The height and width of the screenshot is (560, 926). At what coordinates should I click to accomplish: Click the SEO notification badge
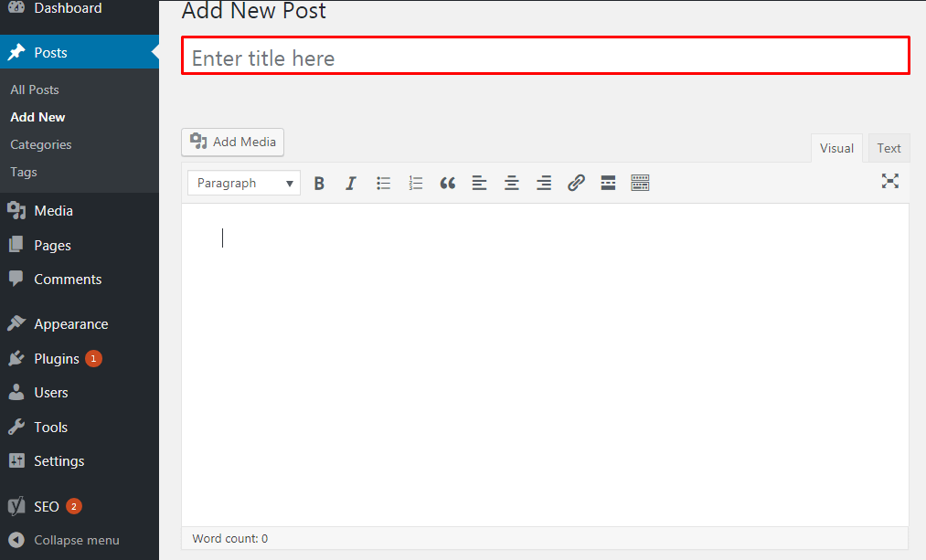pyautogui.click(x=74, y=506)
